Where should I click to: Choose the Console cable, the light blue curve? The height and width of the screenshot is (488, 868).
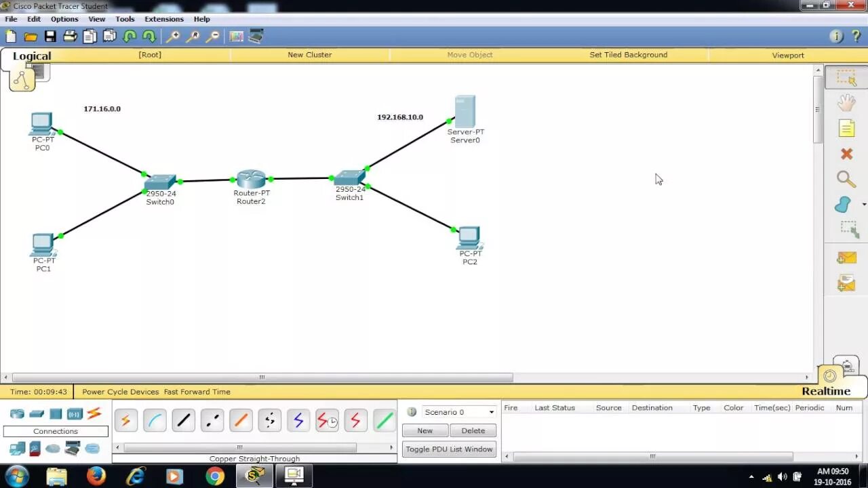pyautogui.click(x=155, y=421)
